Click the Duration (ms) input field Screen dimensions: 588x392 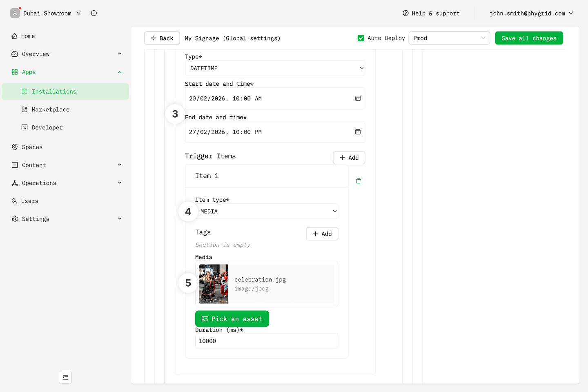266,341
